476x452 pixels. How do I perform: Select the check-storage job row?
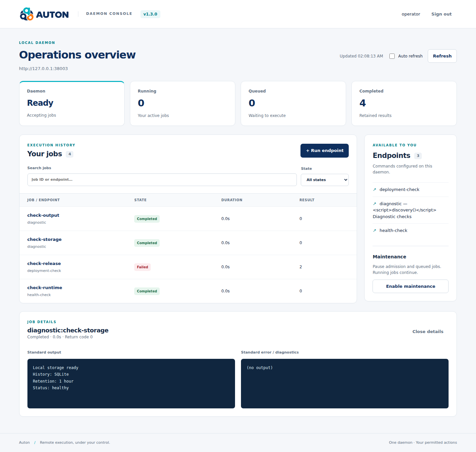click(188, 243)
